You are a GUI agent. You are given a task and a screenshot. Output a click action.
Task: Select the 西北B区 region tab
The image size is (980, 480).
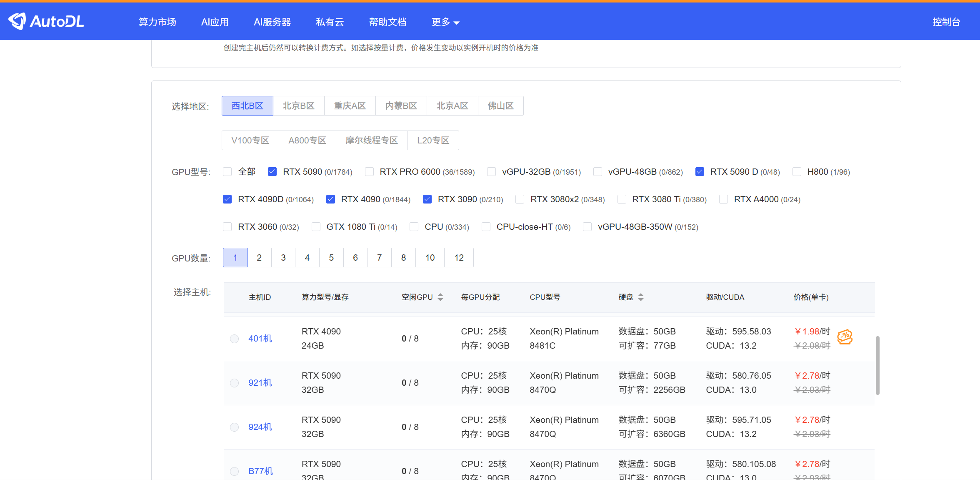tap(247, 106)
